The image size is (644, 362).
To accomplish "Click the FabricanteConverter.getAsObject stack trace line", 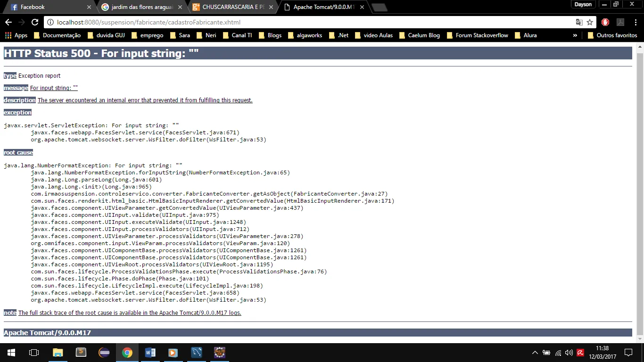I will (x=209, y=194).
